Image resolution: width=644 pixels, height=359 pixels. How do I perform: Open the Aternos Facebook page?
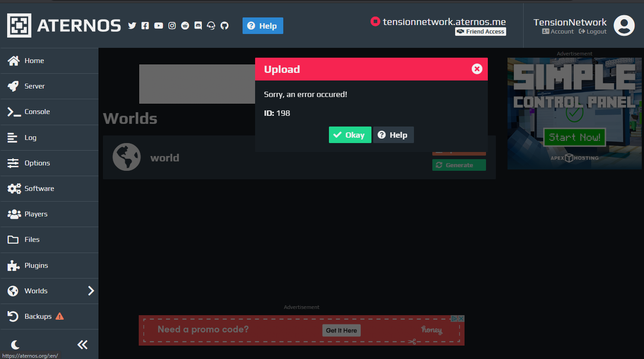145,25
